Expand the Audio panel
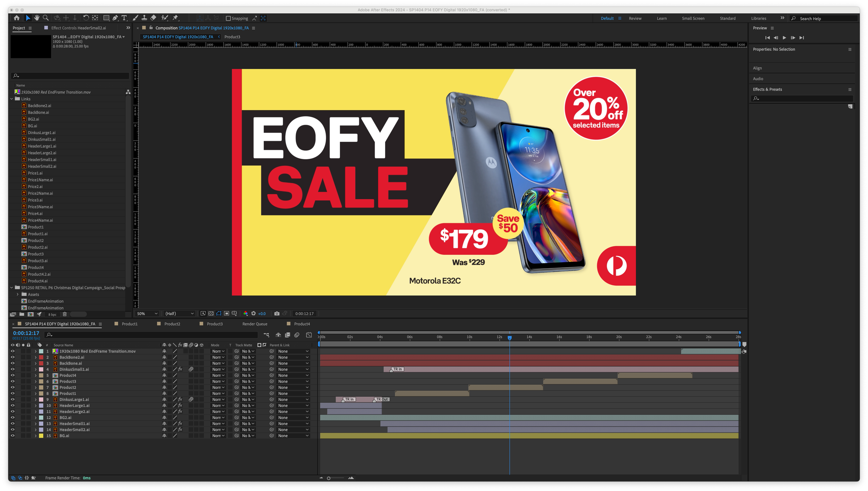This screenshot has width=868, height=491. [x=758, y=79]
